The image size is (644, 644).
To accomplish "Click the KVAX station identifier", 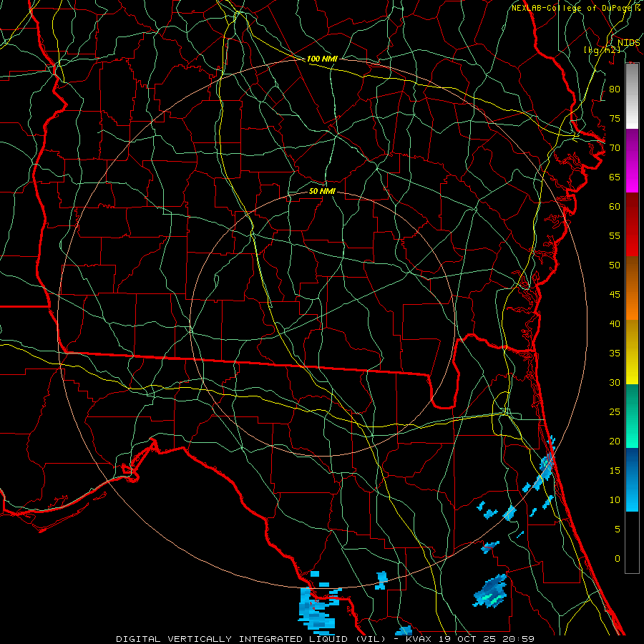I will coord(418,639).
